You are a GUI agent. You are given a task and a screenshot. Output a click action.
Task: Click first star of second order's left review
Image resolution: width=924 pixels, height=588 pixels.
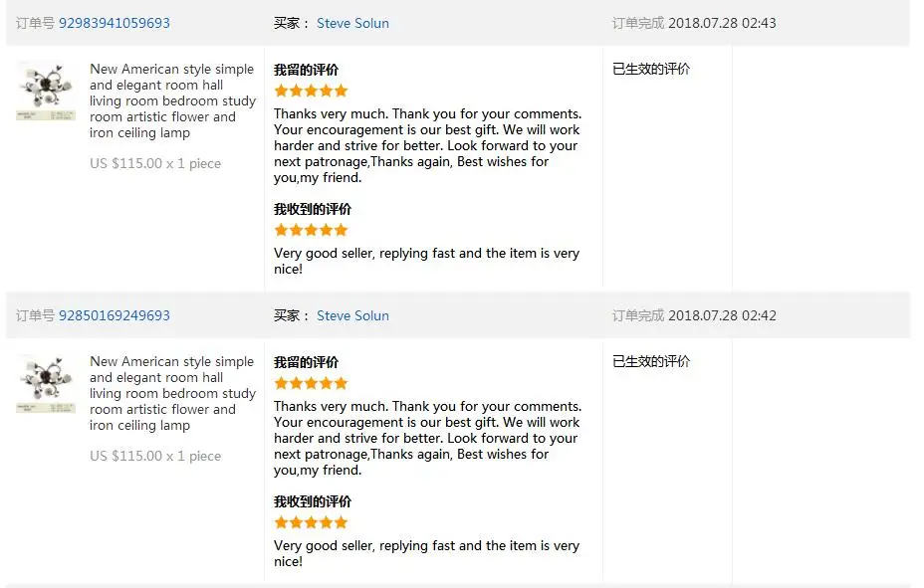(x=281, y=383)
